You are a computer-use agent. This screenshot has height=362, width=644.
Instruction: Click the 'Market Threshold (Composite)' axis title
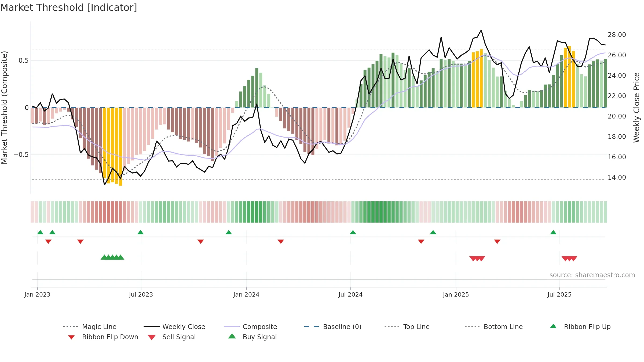click(x=4, y=108)
